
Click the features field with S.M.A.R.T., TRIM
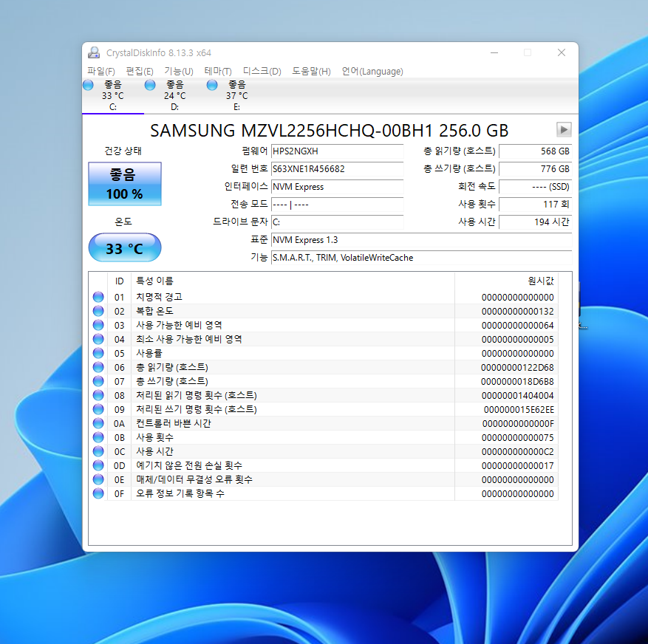421,258
